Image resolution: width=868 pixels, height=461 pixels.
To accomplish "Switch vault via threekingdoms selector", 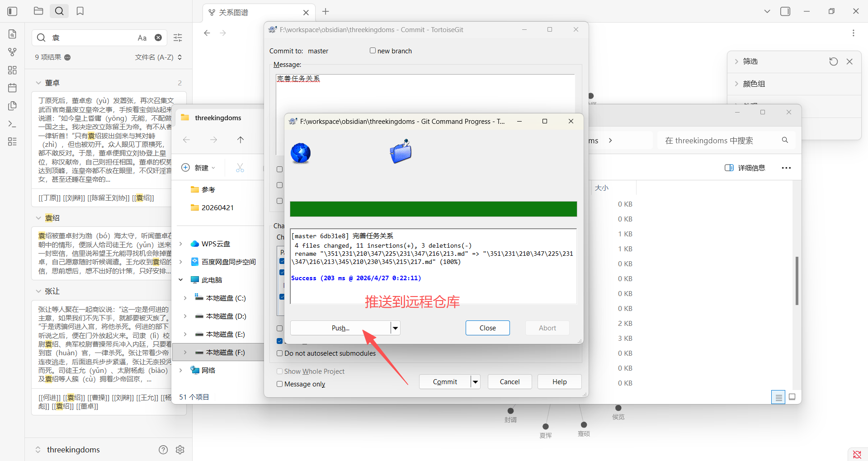I will [x=68, y=450].
